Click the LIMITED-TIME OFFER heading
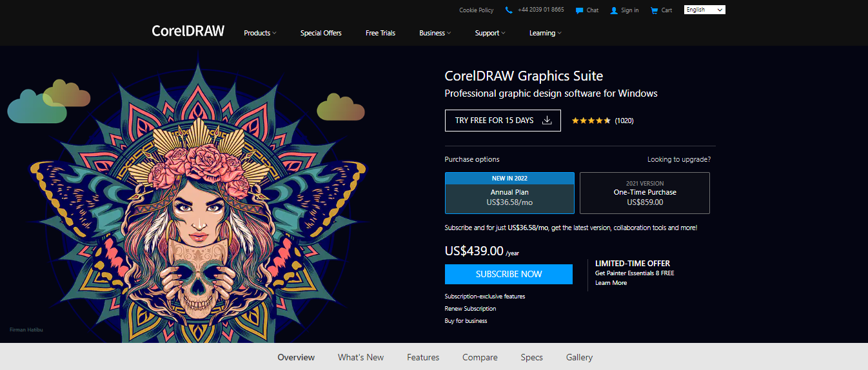868x370 pixels. point(633,264)
